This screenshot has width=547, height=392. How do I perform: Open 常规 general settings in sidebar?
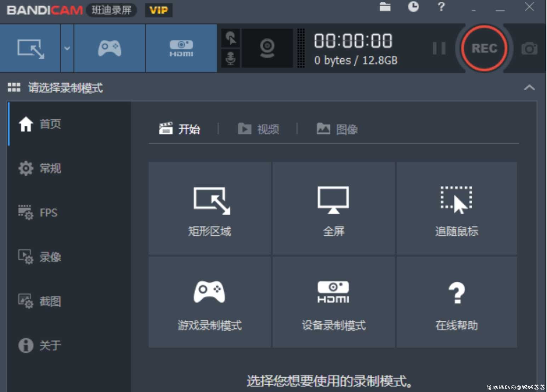click(69, 168)
